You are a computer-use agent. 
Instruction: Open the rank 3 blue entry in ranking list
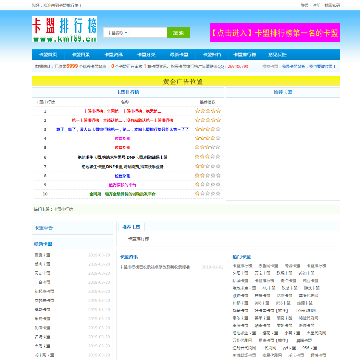[x=122, y=129]
